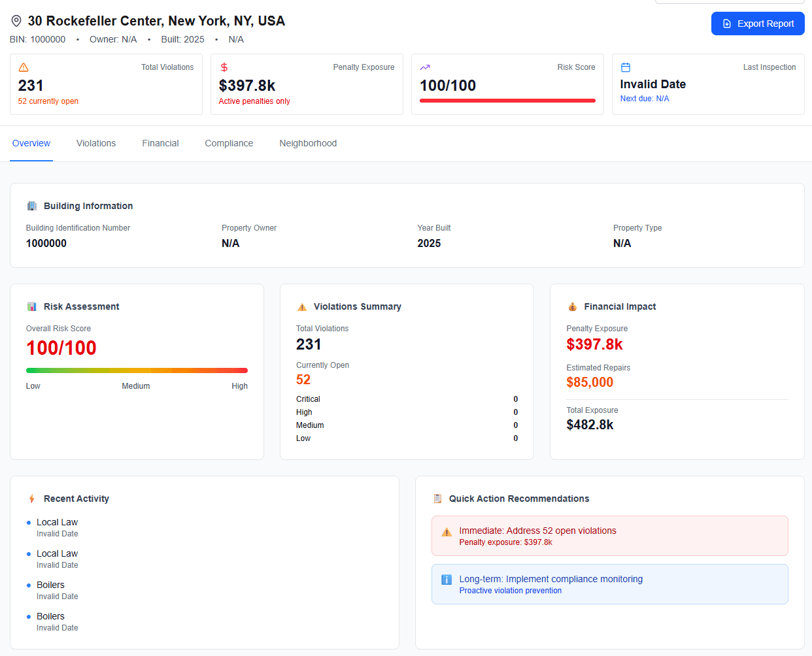Click the trend arrow icon in Risk Score card
Screen dimensions: 812x656
425,67
